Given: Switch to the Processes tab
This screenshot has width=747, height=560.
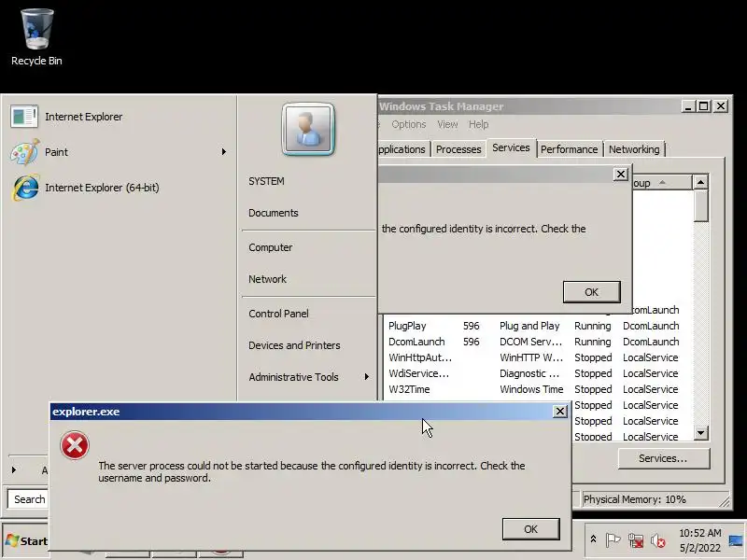Looking at the screenshot, I should pos(458,149).
